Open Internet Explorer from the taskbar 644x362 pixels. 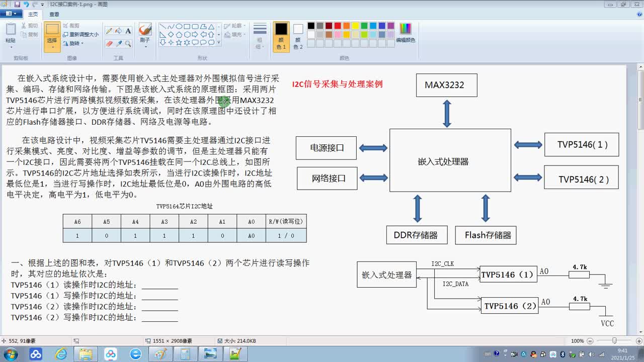(61, 354)
